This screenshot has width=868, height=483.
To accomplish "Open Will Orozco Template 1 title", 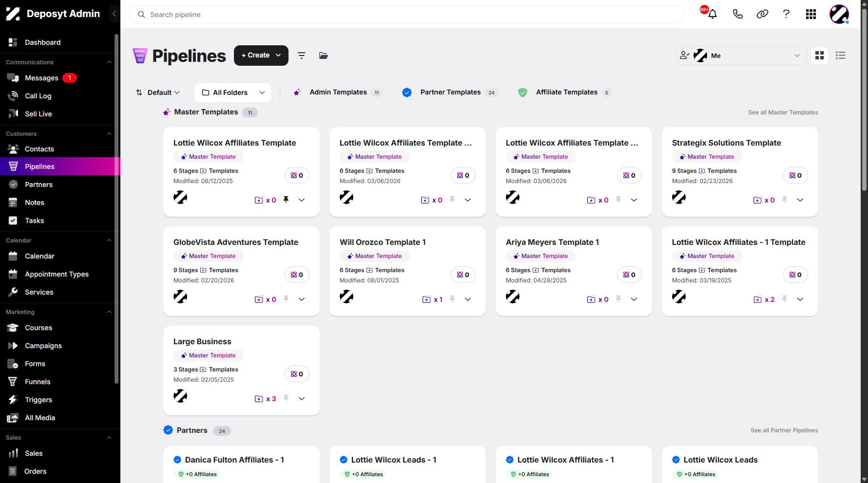I will tap(383, 242).
